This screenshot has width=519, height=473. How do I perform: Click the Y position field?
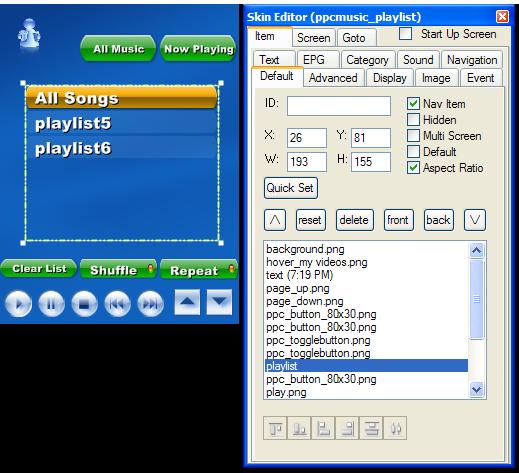371,138
